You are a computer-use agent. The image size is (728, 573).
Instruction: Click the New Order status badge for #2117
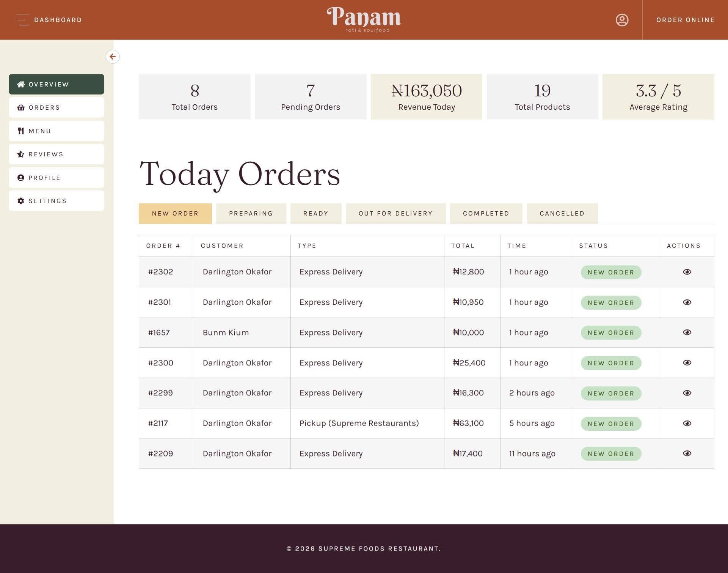point(611,424)
